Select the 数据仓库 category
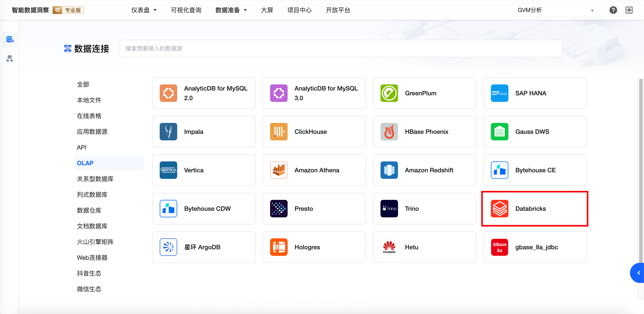This screenshot has height=314, width=644. pyautogui.click(x=89, y=210)
